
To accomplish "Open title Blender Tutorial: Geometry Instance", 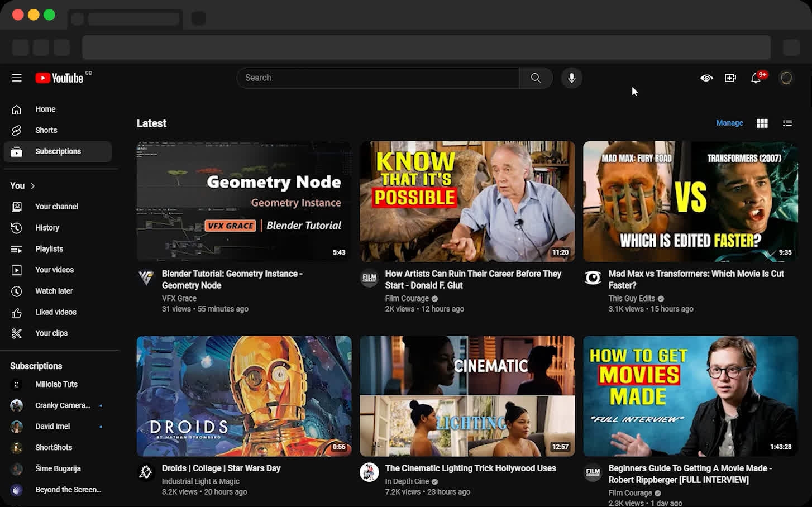I will 232,280.
